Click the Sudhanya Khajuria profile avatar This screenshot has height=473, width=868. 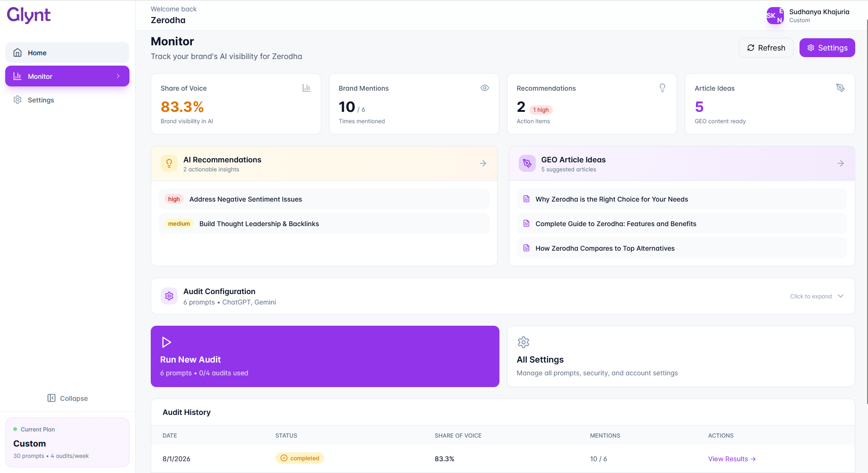(775, 15)
